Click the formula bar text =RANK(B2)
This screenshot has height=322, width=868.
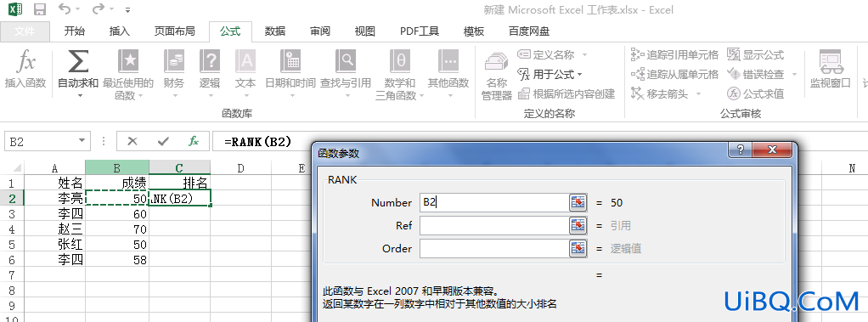pos(257,141)
